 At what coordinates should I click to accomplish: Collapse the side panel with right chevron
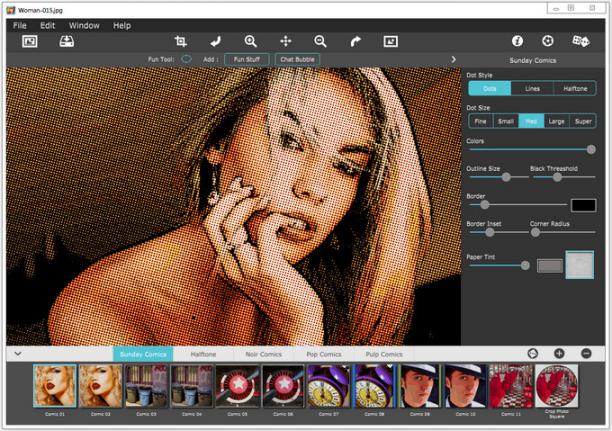coord(454,59)
